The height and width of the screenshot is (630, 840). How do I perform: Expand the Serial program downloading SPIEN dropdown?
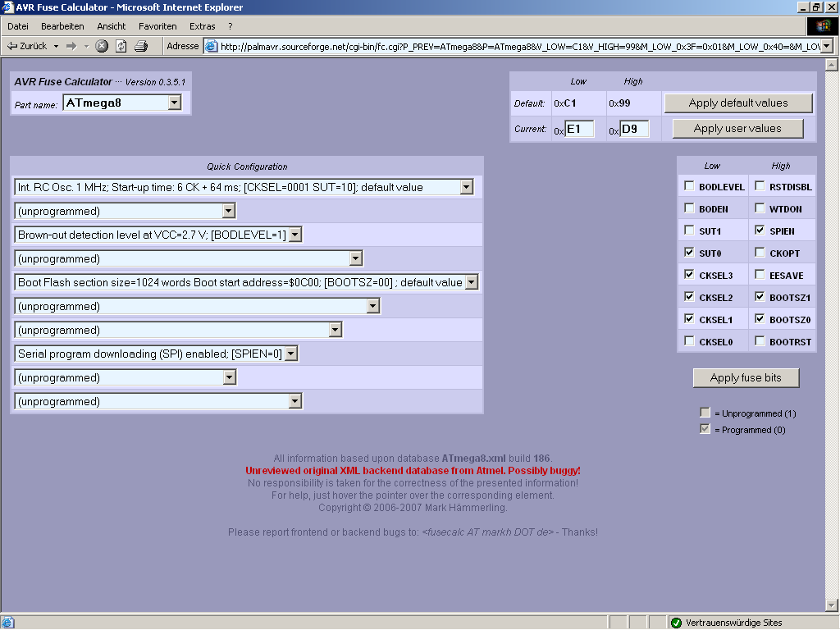(x=291, y=354)
